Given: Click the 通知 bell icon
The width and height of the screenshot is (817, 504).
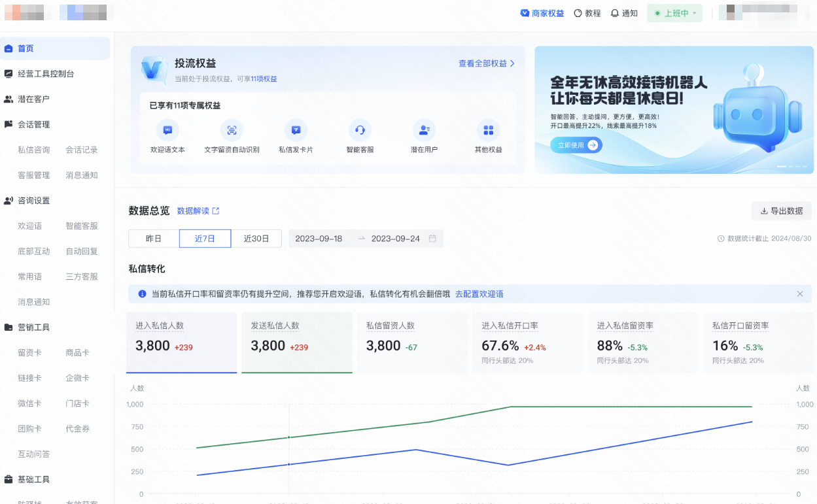Looking at the screenshot, I should click(x=614, y=13).
